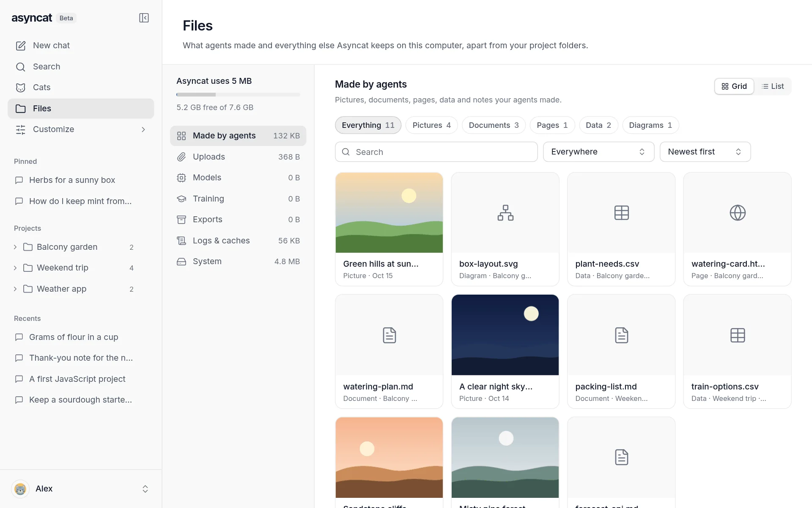The image size is (812, 508).
Task: Select the Everything filter tab
Action: [368, 125]
